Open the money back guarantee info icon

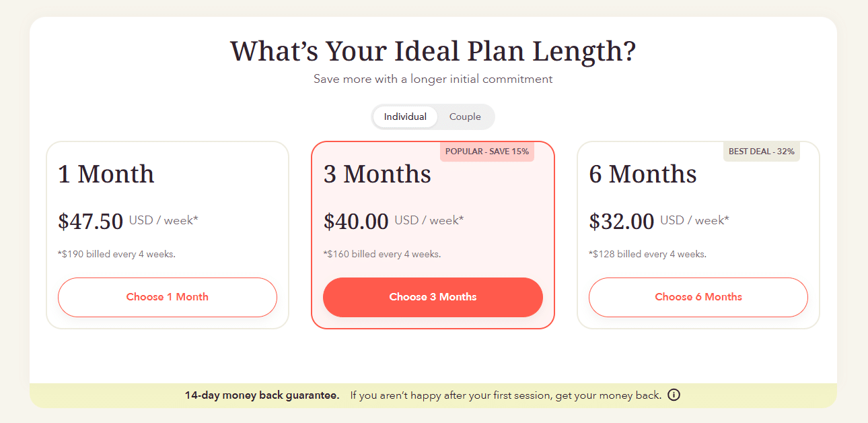click(x=674, y=395)
